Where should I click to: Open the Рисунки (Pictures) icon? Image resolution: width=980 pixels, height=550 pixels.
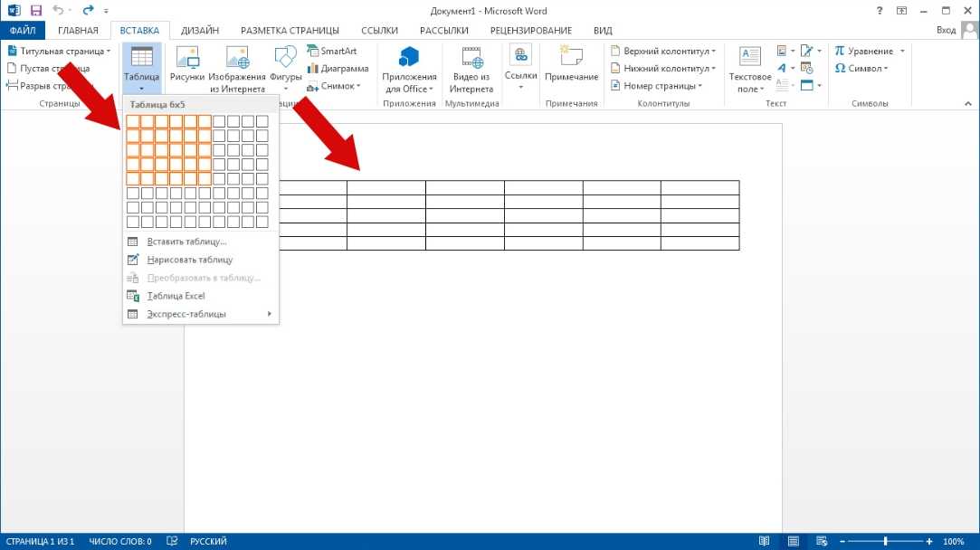(187, 57)
